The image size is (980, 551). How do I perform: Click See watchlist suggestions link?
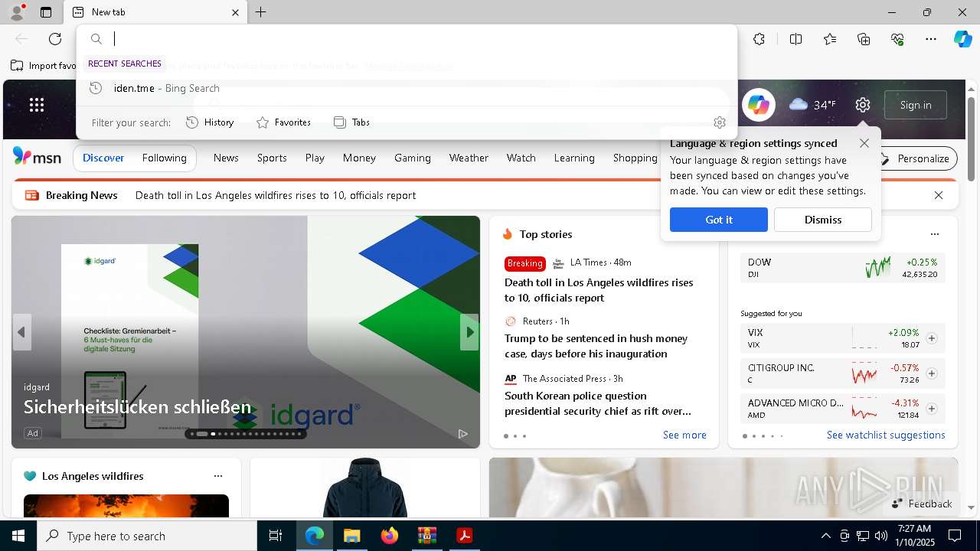tap(886, 435)
